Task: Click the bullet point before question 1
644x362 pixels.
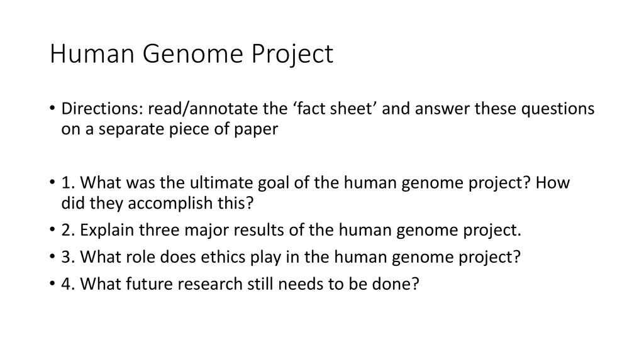Action: (x=52, y=182)
